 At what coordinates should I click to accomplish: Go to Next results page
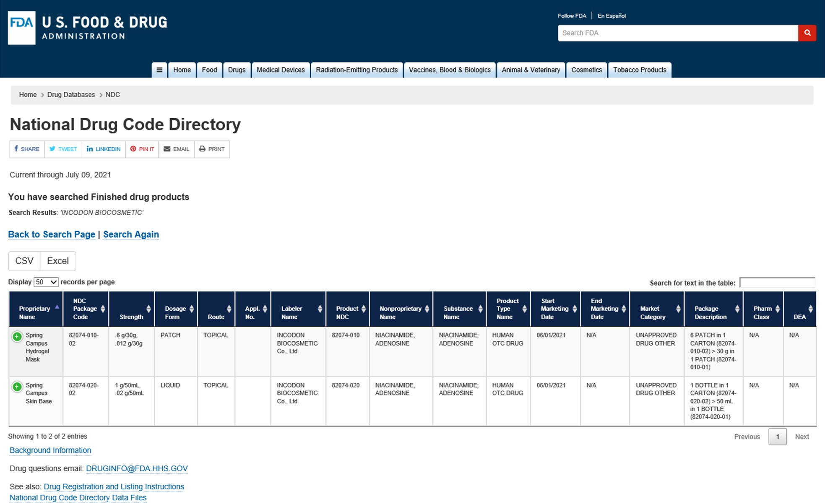pyautogui.click(x=802, y=436)
